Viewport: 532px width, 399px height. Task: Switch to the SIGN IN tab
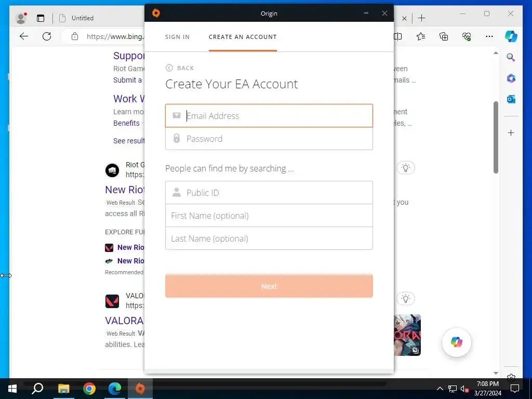[177, 37]
